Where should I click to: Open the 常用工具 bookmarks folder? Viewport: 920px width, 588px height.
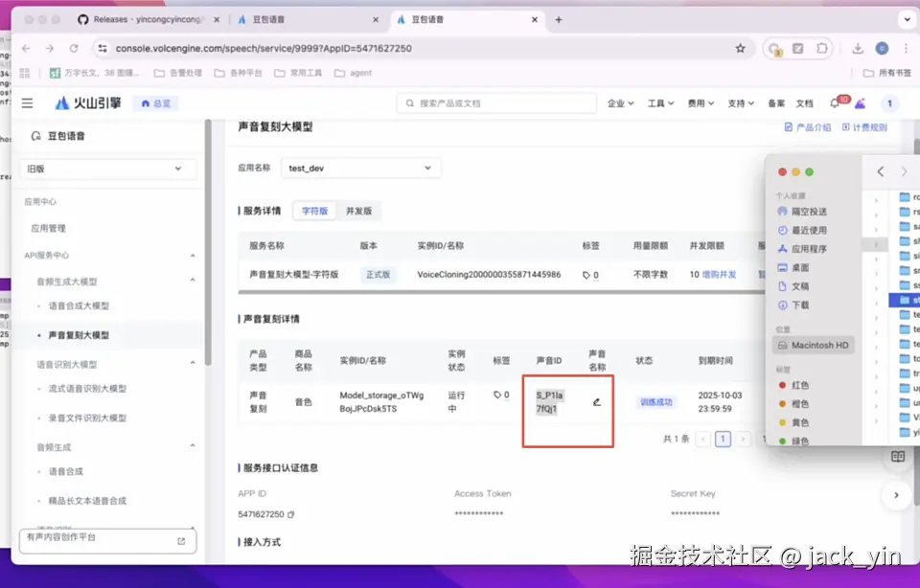click(x=299, y=73)
